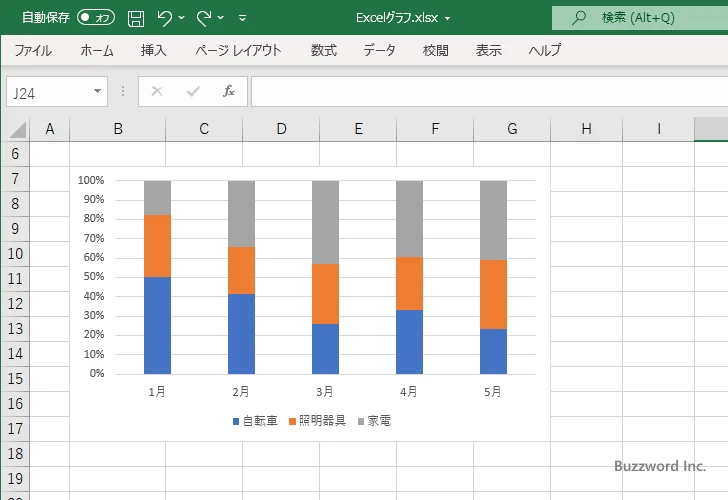Click the orange segment of 5月 bar
This screenshot has height=500, width=728.
tap(494, 294)
